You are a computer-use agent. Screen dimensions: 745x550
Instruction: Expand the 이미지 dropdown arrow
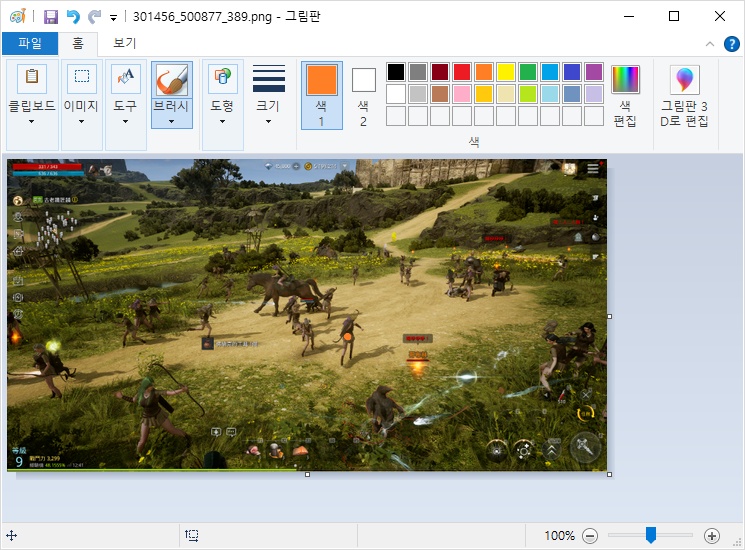81,122
